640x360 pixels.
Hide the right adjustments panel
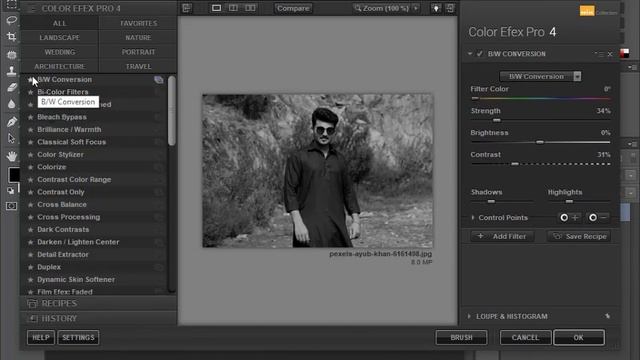450,8
